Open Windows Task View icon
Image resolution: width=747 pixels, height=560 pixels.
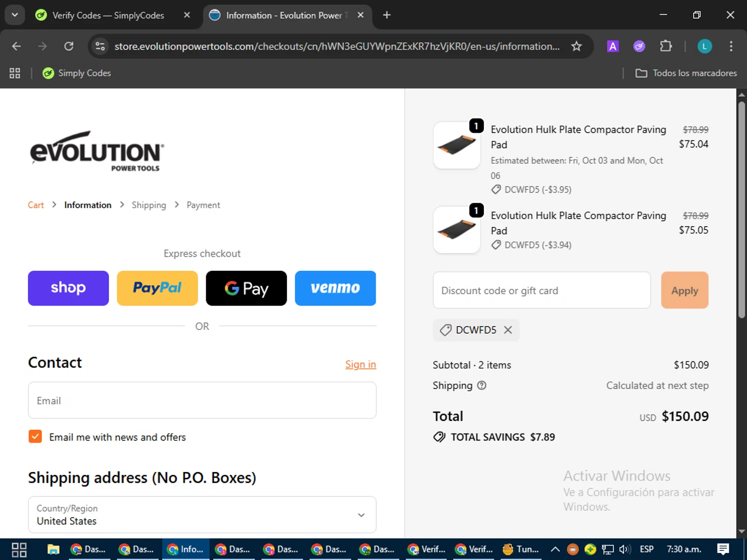pyautogui.click(x=19, y=550)
